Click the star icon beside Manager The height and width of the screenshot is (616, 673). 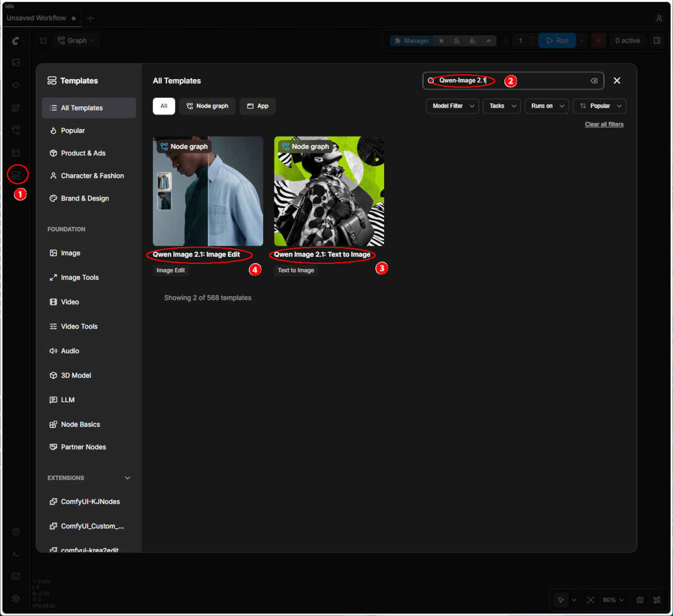pyautogui.click(x=441, y=41)
